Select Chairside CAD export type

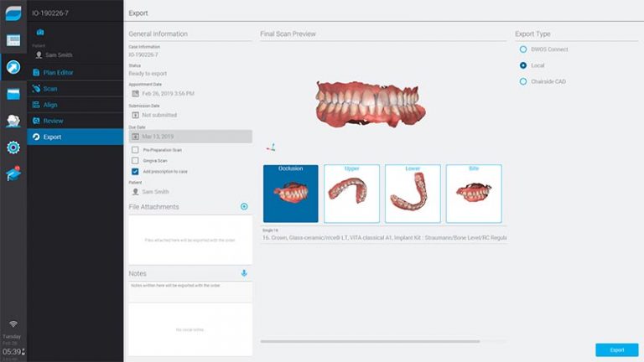tap(523, 81)
